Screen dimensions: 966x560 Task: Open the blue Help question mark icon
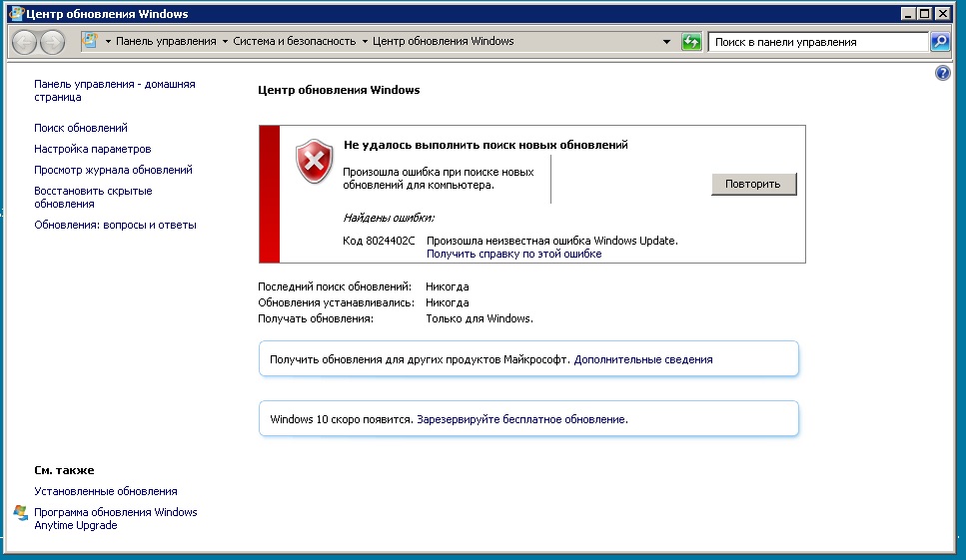[x=943, y=73]
